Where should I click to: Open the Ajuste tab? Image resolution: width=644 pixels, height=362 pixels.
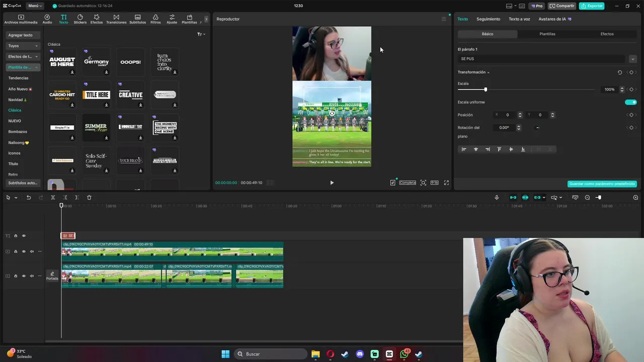click(x=172, y=19)
